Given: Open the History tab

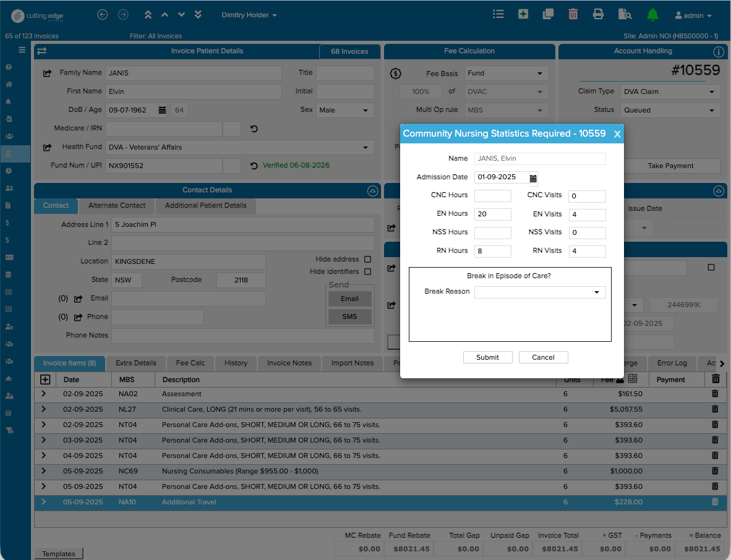Looking at the screenshot, I should (x=236, y=363).
